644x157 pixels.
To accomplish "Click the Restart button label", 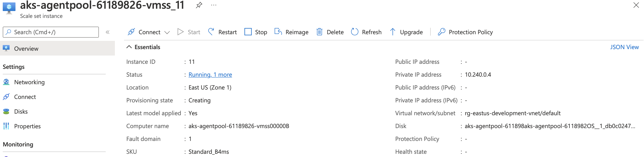I will coord(227,32).
